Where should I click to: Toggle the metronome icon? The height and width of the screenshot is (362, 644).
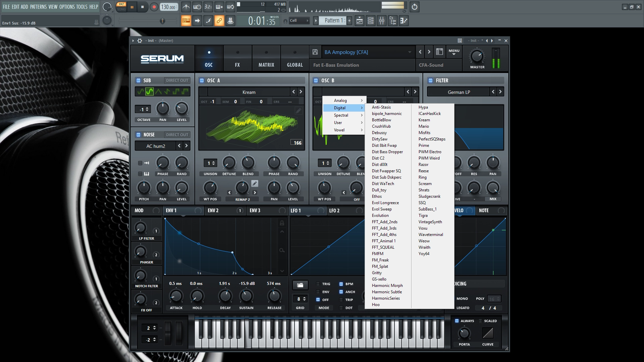(186, 7)
